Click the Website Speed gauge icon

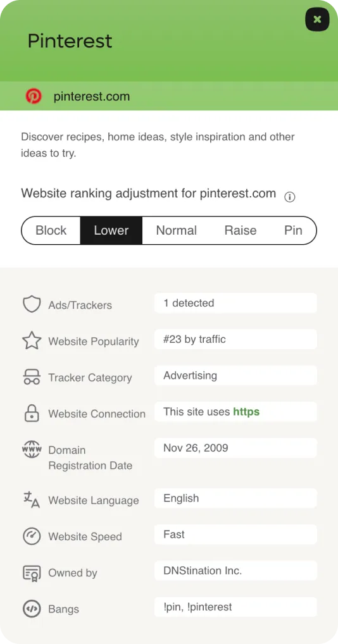pyautogui.click(x=32, y=536)
